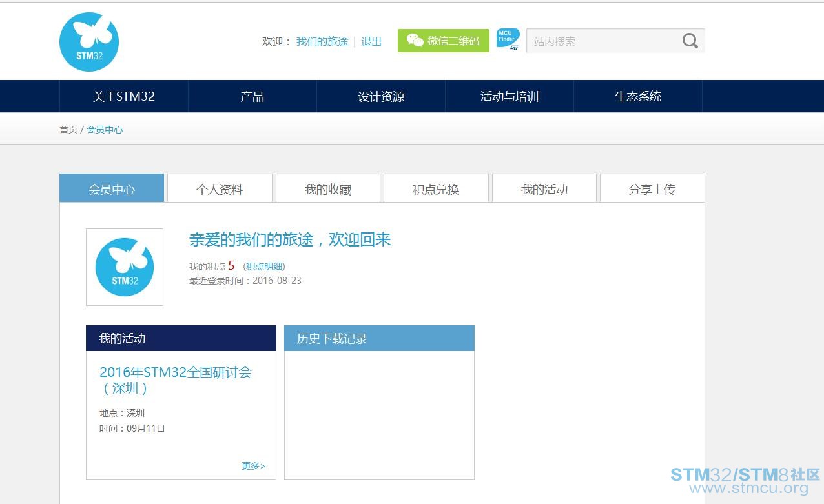
Task: Click the welcome heading 亲爱的我们的旅途
Action: pos(290,239)
